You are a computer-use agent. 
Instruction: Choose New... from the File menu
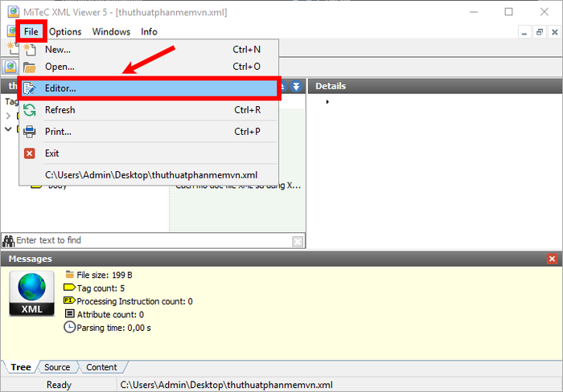149,50
